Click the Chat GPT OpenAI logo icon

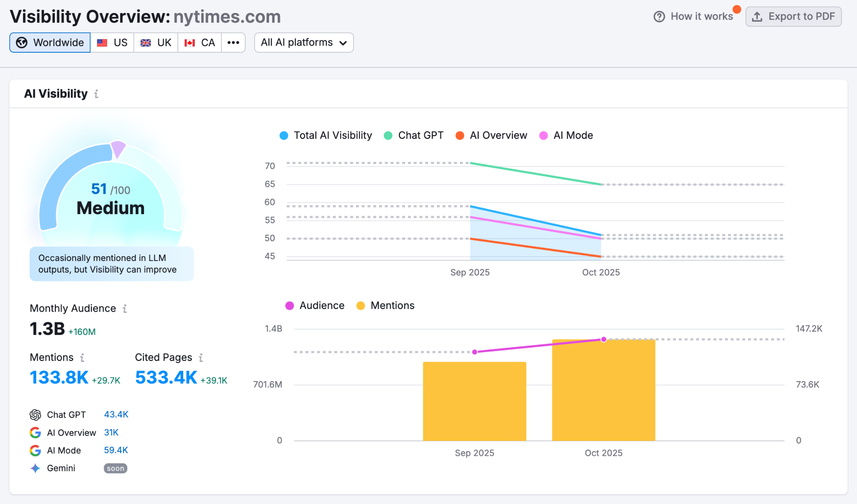[35, 415]
